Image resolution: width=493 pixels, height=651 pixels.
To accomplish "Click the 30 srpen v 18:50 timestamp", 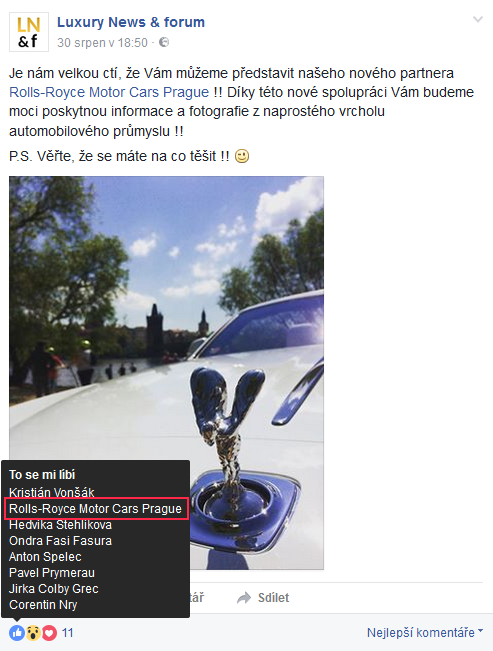I will [x=102, y=43].
